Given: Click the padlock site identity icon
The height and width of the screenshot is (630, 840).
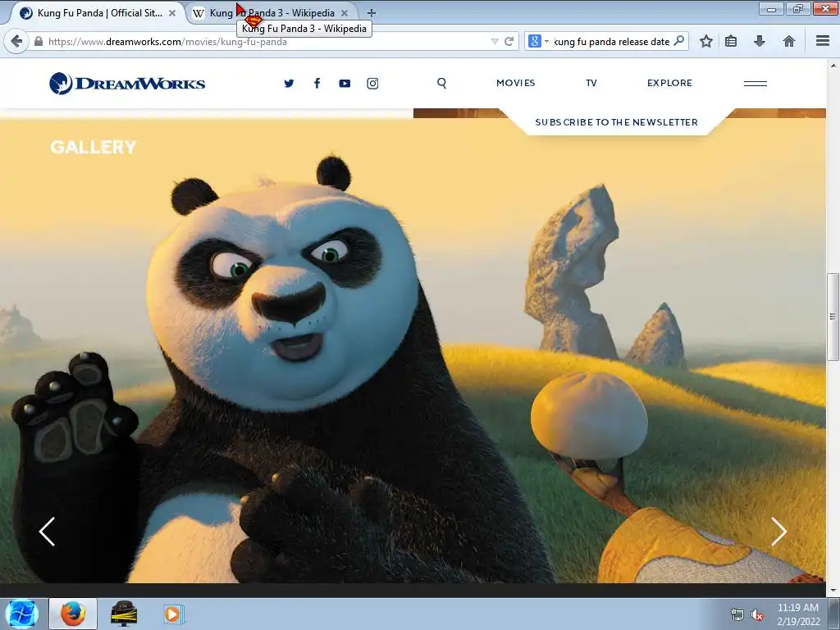Looking at the screenshot, I should coord(39,41).
